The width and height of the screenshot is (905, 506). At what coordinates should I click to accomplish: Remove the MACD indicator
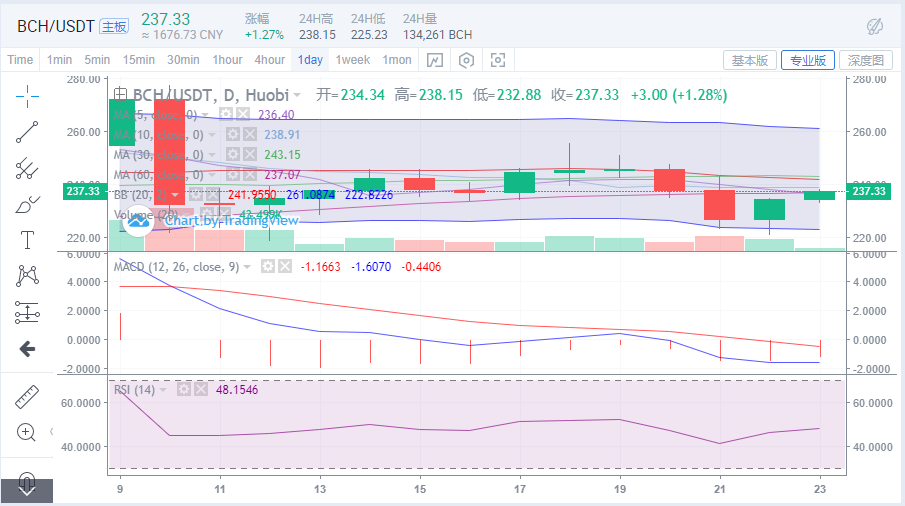285,267
